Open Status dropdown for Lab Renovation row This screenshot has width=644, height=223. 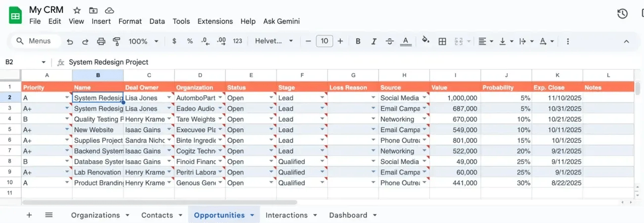[271, 173]
